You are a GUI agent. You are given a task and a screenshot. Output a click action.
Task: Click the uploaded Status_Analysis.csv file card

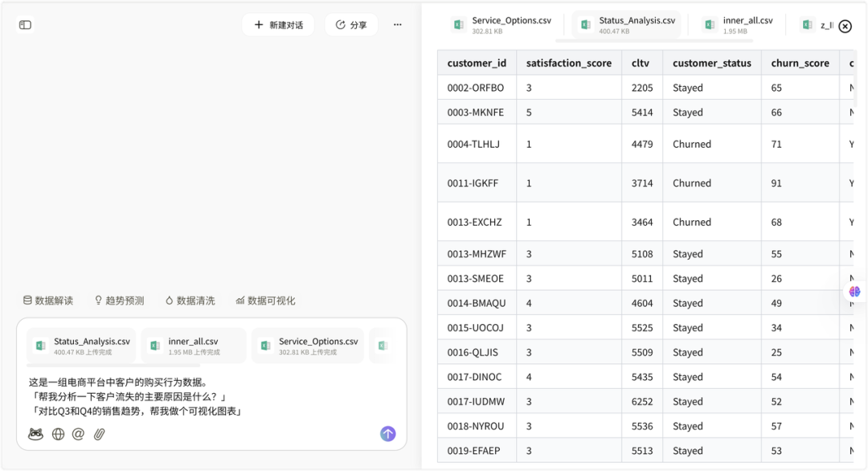coord(80,345)
